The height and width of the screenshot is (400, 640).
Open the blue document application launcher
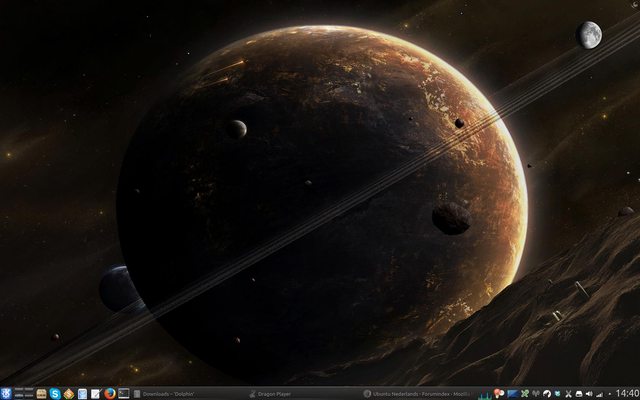82,393
